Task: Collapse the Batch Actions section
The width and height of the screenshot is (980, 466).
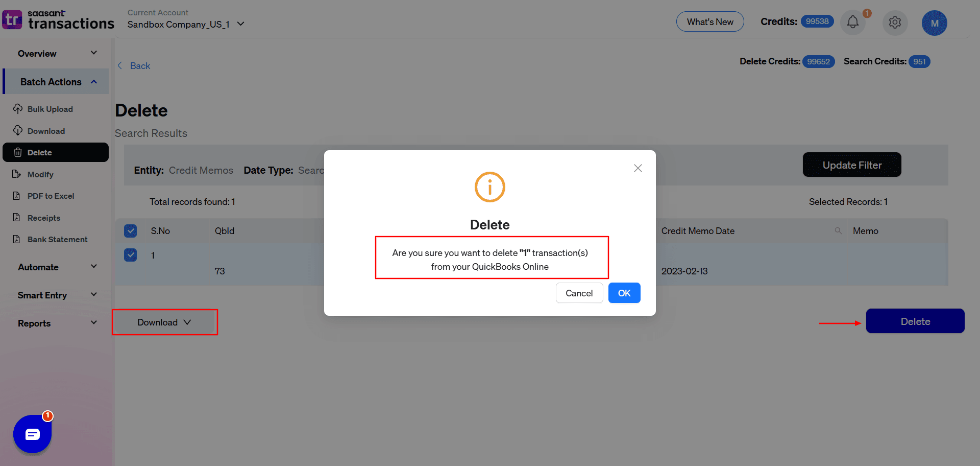Action: pyautogui.click(x=56, y=82)
